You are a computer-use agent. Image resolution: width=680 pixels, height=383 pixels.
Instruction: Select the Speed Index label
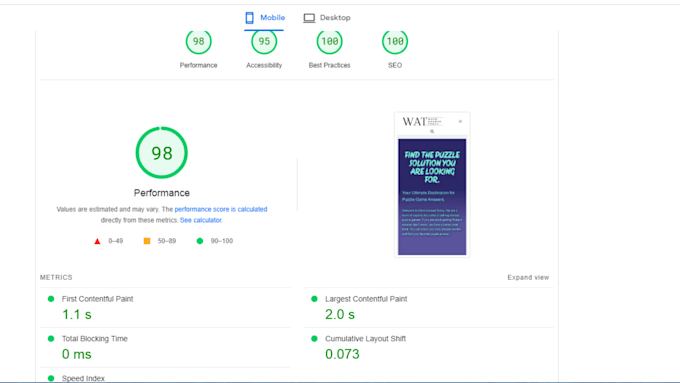83,378
